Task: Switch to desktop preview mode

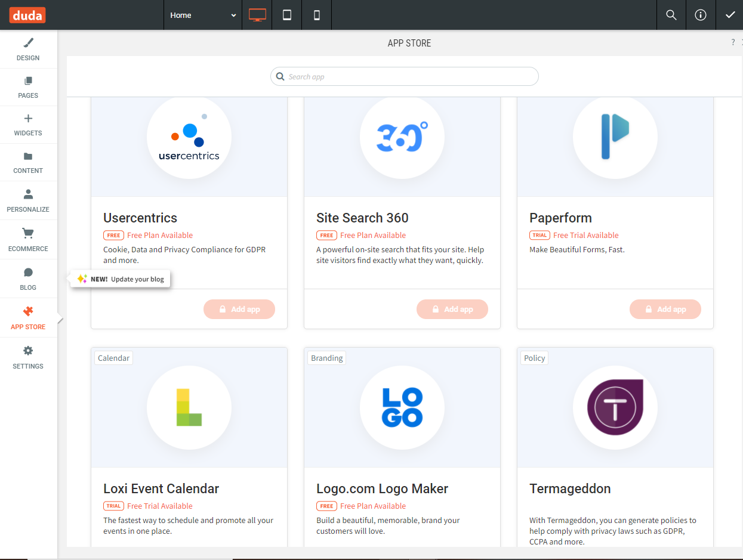Action: [x=257, y=15]
